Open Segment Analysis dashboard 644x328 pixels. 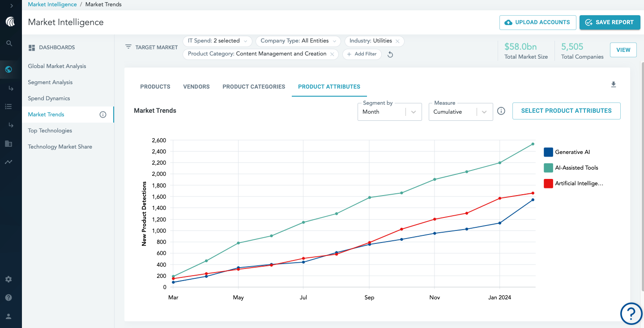point(50,82)
